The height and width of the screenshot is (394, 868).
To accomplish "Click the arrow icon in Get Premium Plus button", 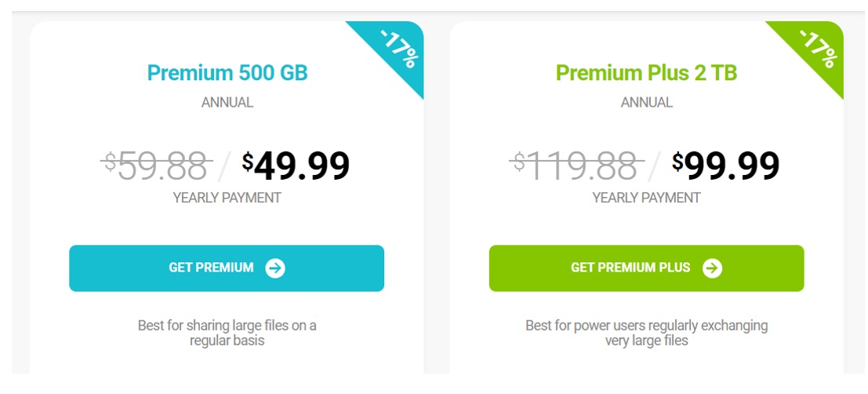I will point(713,268).
